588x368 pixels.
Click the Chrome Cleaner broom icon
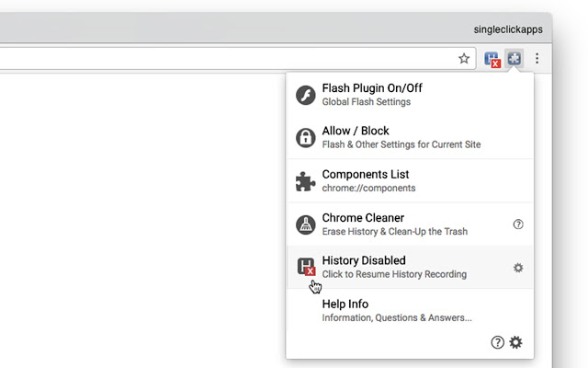[x=306, y=224]
